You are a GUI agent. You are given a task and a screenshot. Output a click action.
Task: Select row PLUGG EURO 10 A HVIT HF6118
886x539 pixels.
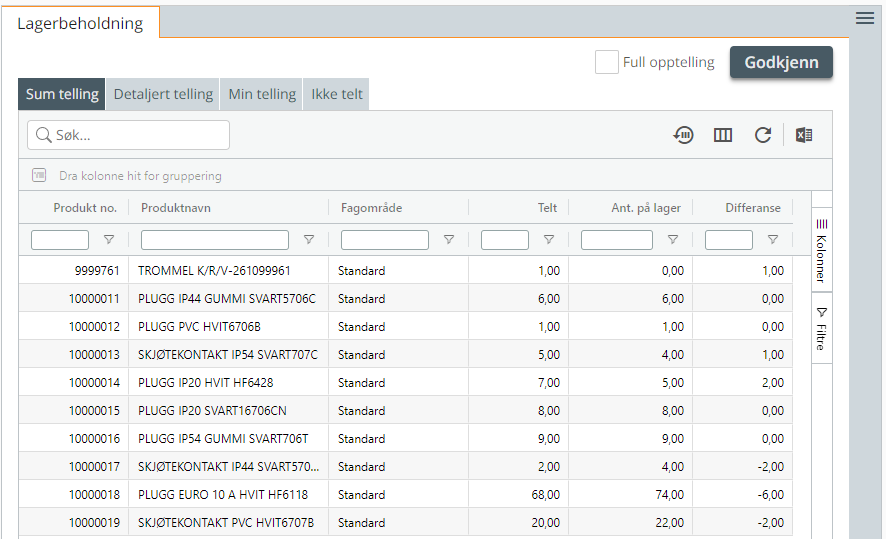click(x=406, y=494)
